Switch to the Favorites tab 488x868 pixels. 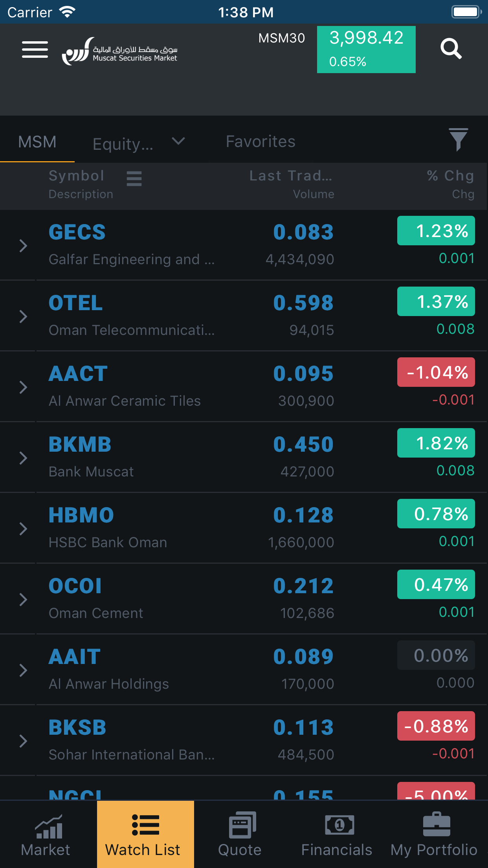(x=260, y=141)
